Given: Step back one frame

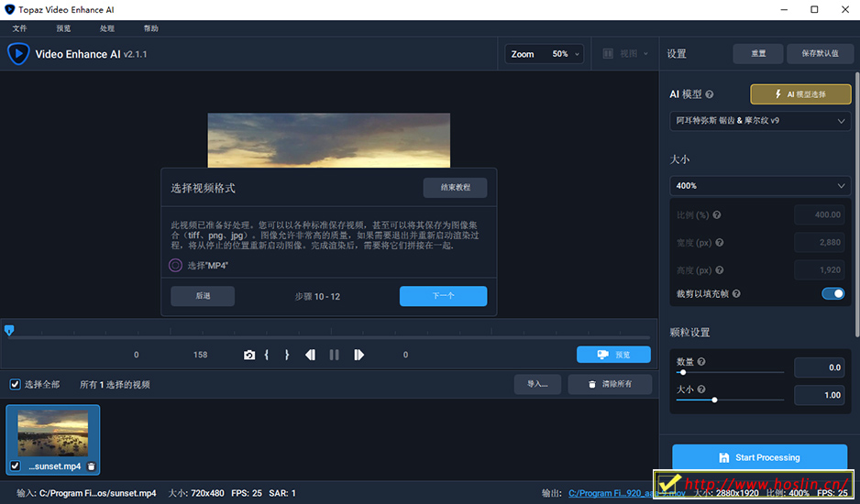Looking at the screenshot, I should pos(310,355).
